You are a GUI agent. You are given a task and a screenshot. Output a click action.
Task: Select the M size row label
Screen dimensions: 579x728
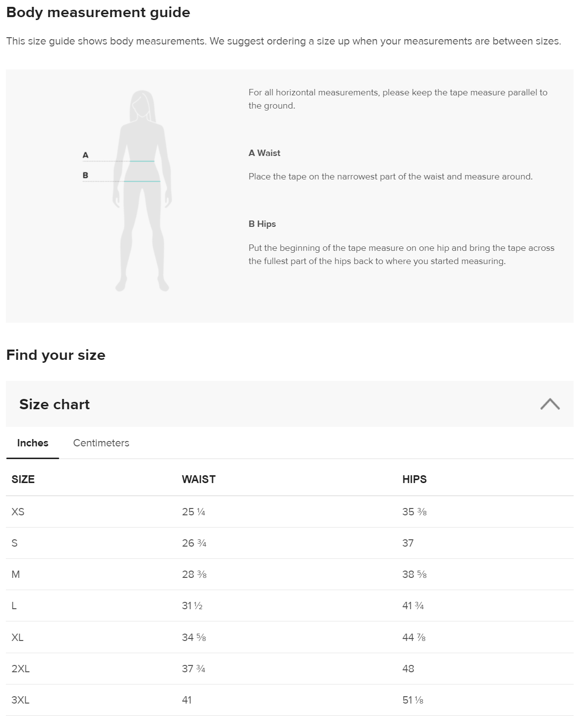point(16,574)
